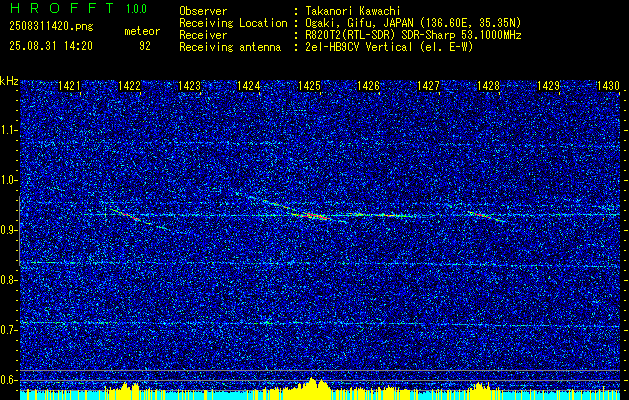Click the 1428 time marker
The width and height of the screenshot is (629, 400).
(x=488, y=86)
